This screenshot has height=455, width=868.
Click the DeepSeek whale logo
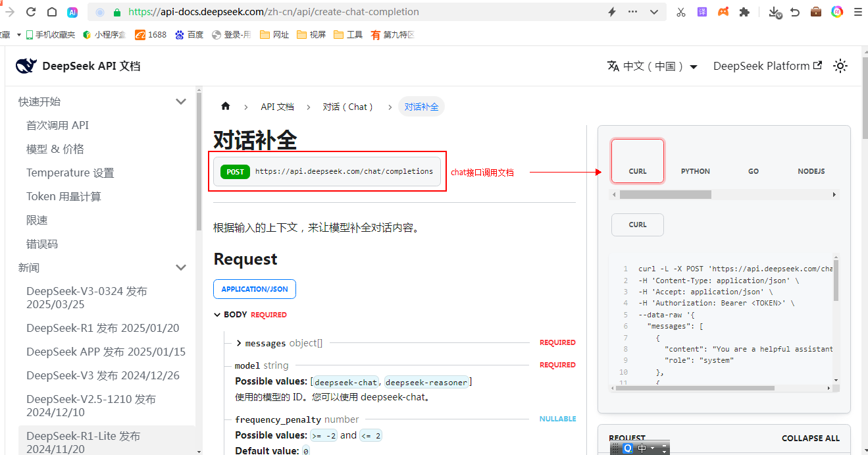(26, 66)
